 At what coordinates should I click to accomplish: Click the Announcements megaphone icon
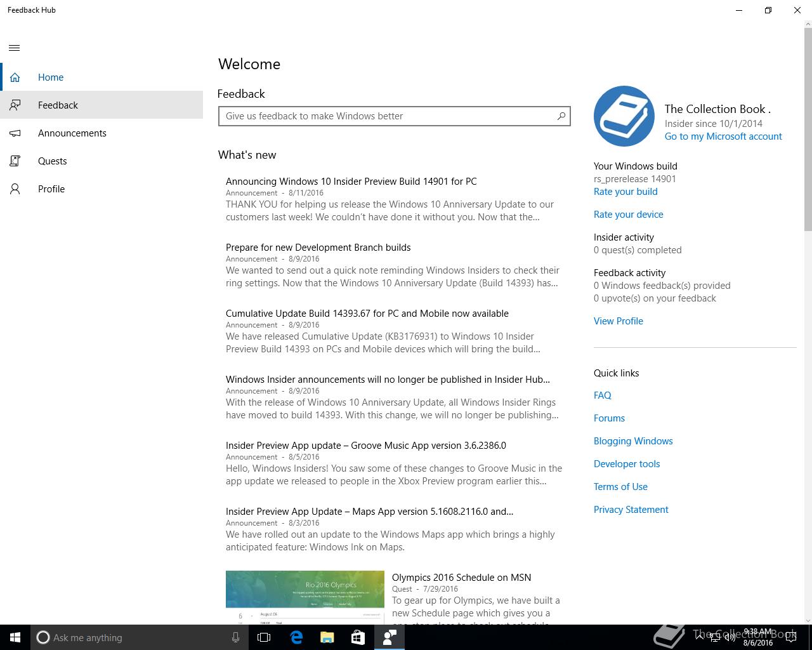point(15,133)
